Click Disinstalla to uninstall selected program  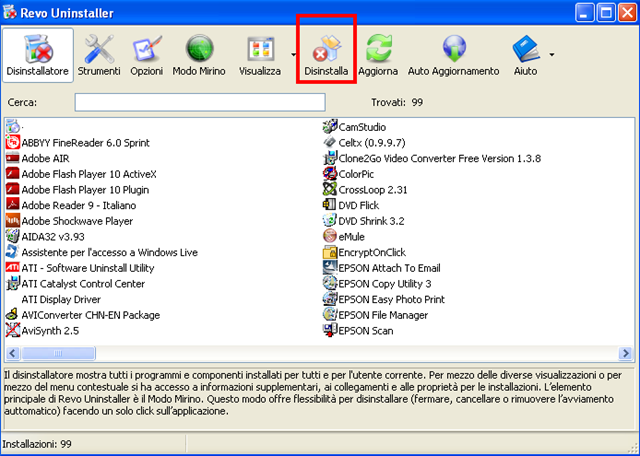click(326, 55)
